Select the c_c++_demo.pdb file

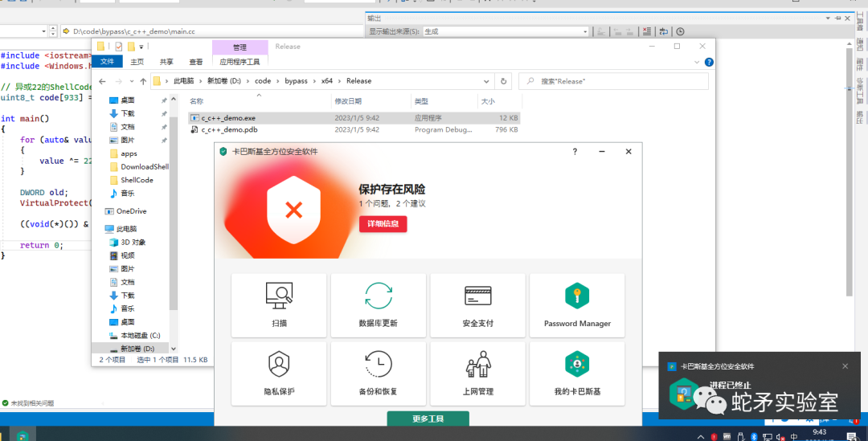354,129
